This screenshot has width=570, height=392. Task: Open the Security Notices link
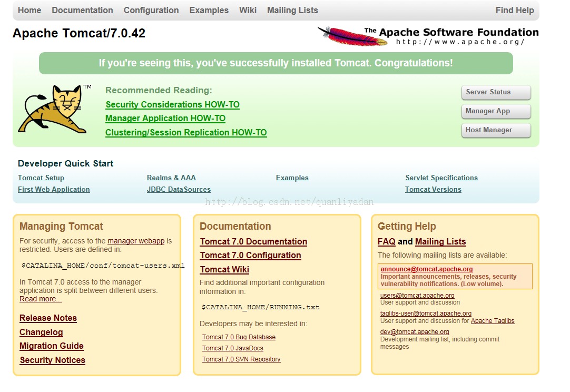[52, 360]
